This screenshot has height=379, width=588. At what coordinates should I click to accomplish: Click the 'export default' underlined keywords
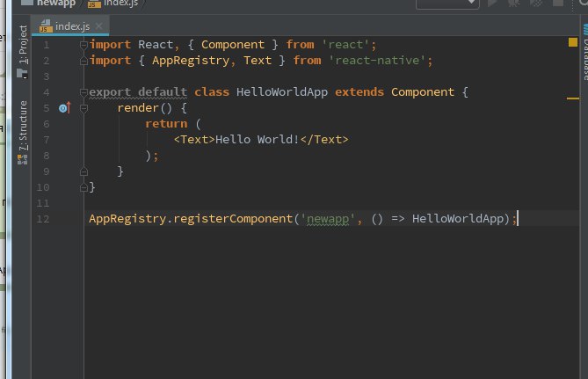[138, 92]
